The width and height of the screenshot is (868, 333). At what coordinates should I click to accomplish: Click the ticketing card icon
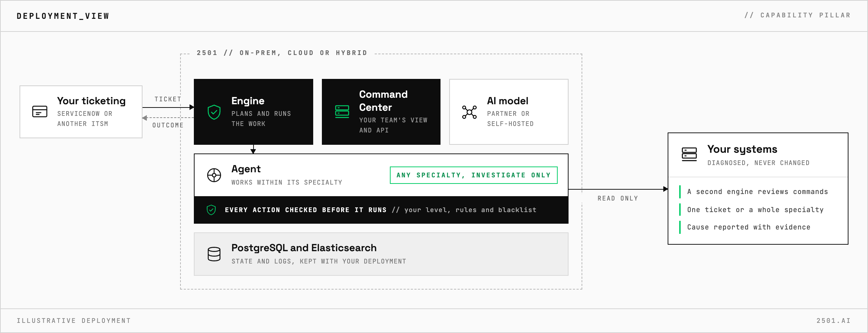click(x=40, y=111)
